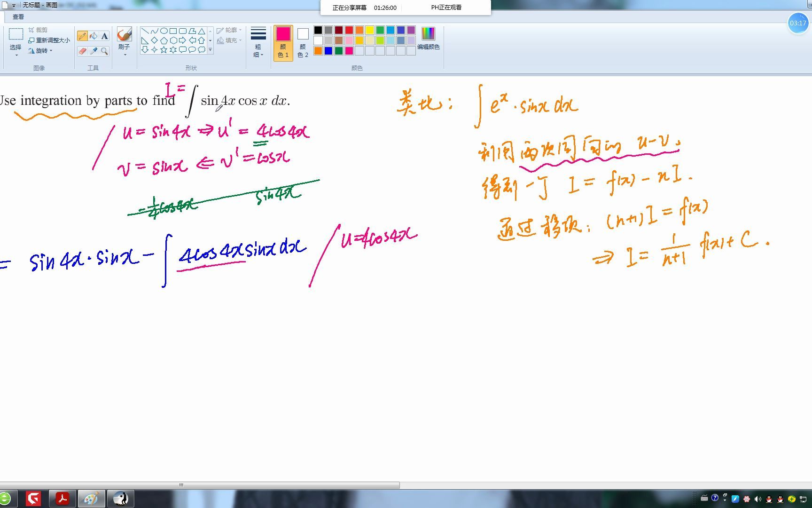The width and height of the screenshot is (812, 508).
Task: Select the Text tool
Action: click(x=104, y=36)
